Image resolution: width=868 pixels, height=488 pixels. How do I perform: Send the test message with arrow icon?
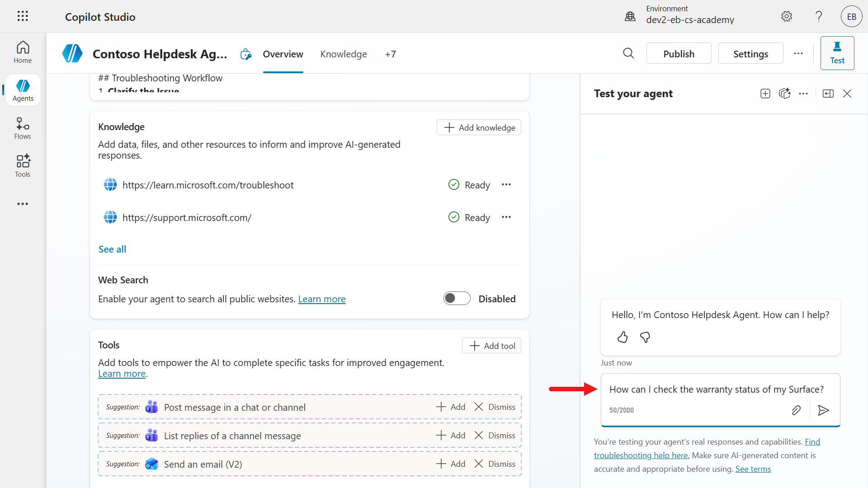(823, 410)
